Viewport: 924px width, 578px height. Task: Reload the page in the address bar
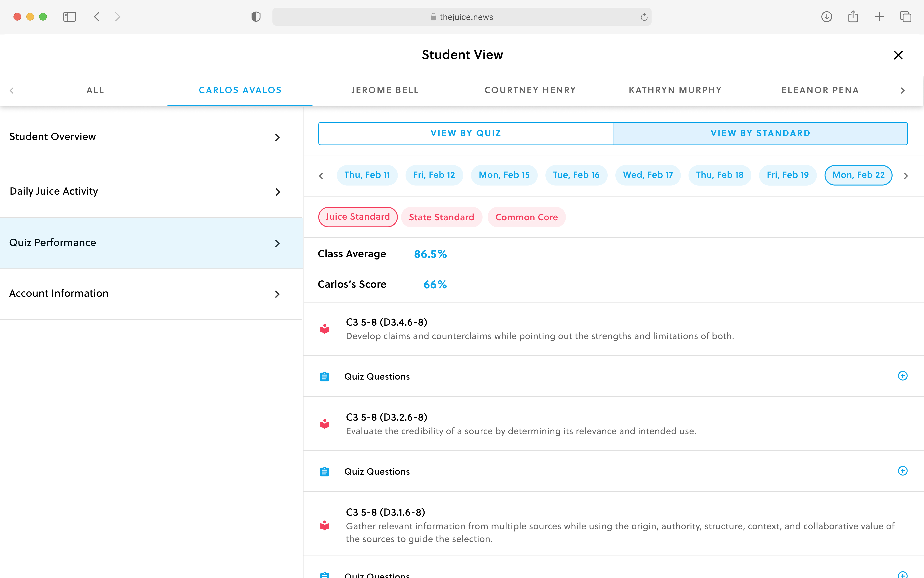point(644,17)
